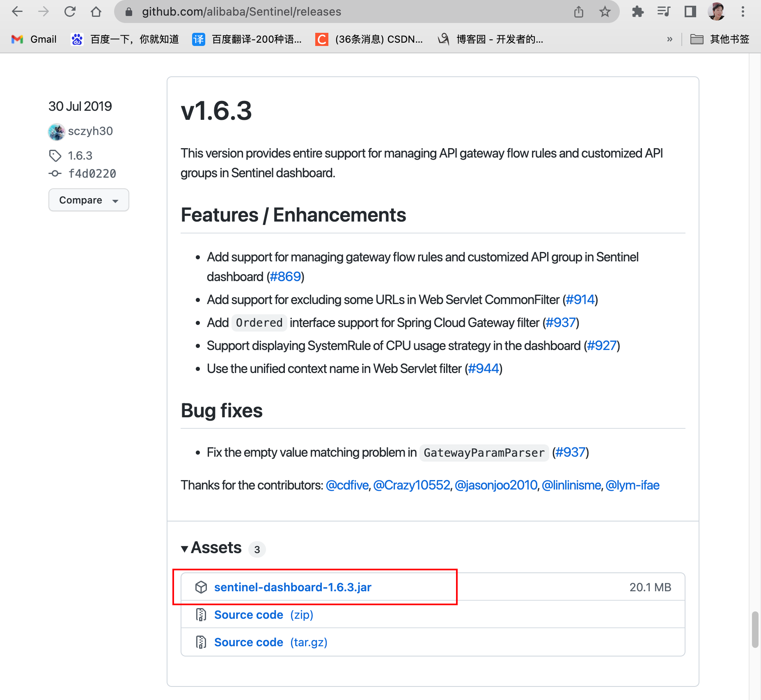Click the '20.1 MB' file size text

point(650,587)
